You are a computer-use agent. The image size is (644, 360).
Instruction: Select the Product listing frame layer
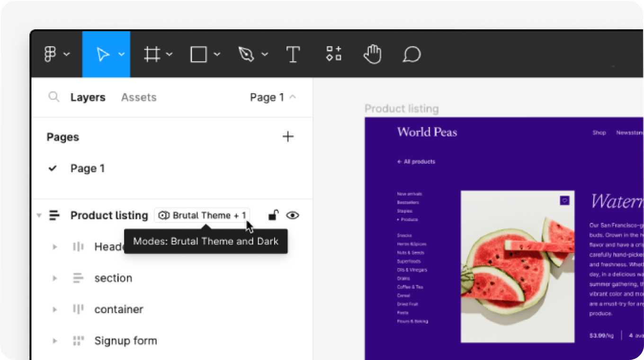click(109, 216)
